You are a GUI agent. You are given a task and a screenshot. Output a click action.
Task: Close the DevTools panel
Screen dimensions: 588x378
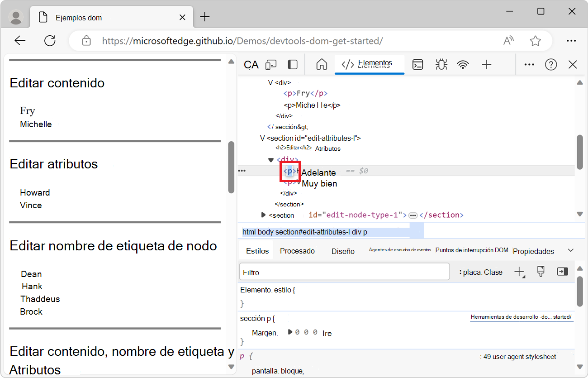tap(573, 65)
